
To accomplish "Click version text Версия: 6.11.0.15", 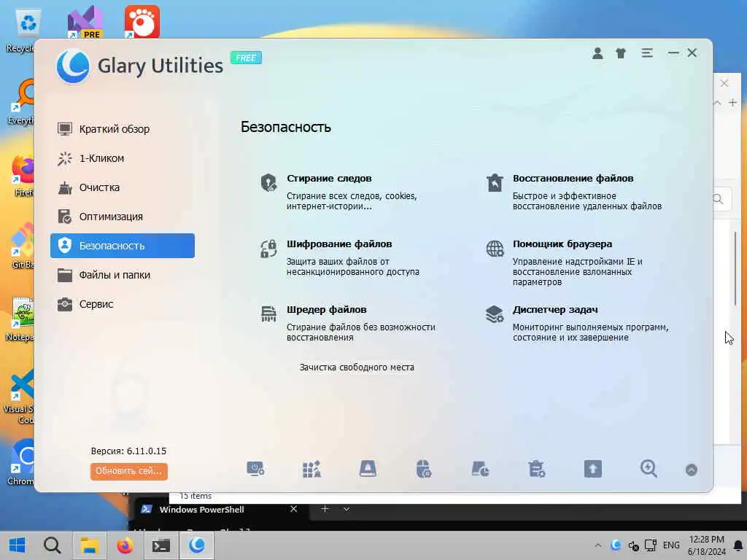I will (x=128, y=451).
